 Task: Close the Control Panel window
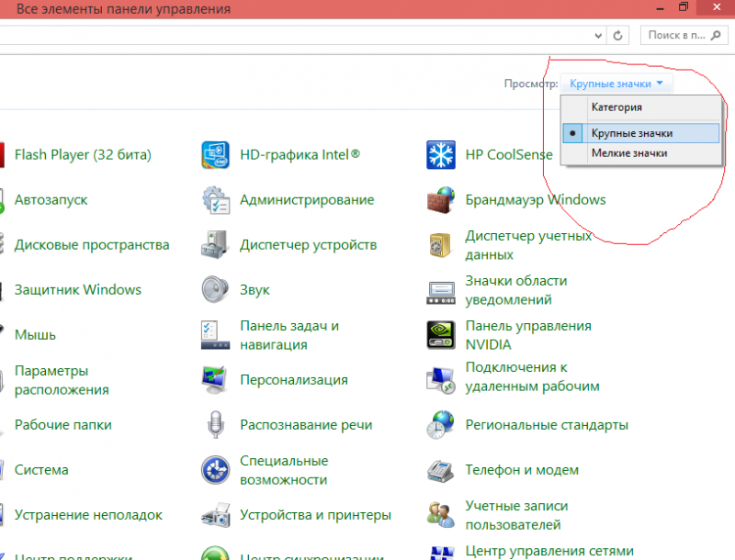[x=717, y=7]
